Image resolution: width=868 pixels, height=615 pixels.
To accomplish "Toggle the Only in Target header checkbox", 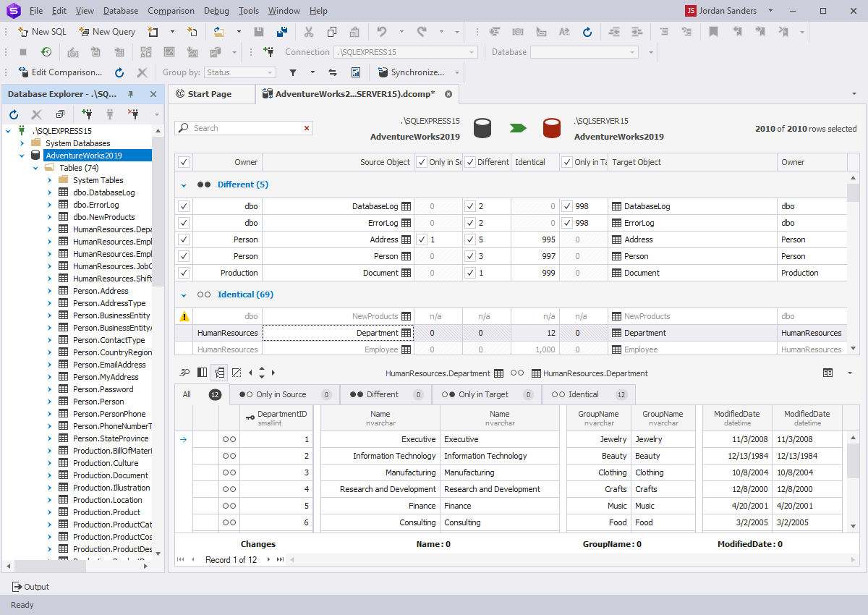I will (x=568, y=162).
